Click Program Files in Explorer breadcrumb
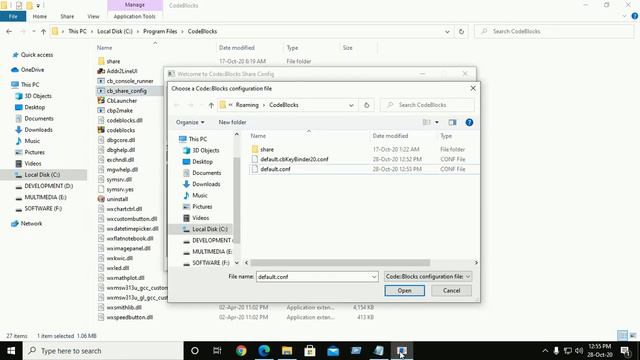Viewport: 640px width, 360px height. (x=160, y=31)
